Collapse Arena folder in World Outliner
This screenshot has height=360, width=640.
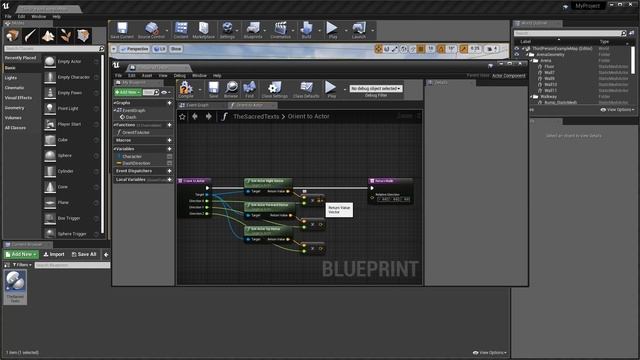pos(531,60)
